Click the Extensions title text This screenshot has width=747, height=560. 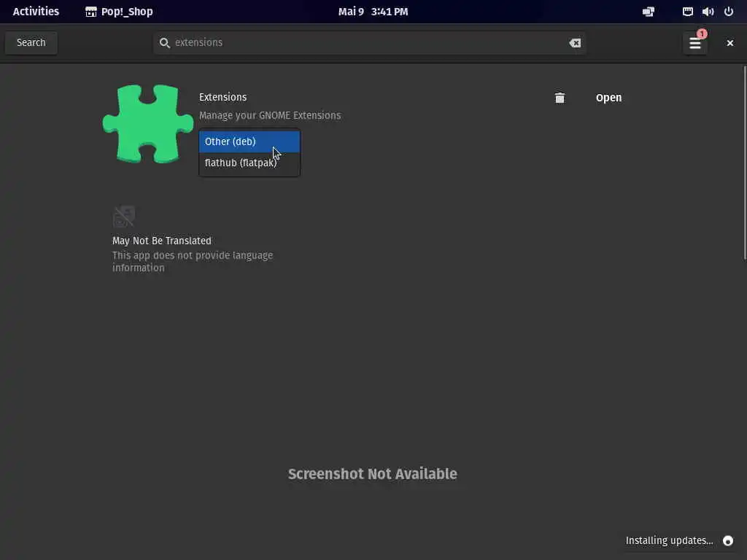223,97
